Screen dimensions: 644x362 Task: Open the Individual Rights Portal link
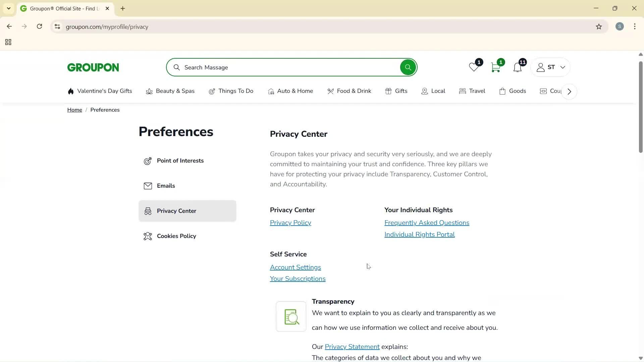coord(419,234)
